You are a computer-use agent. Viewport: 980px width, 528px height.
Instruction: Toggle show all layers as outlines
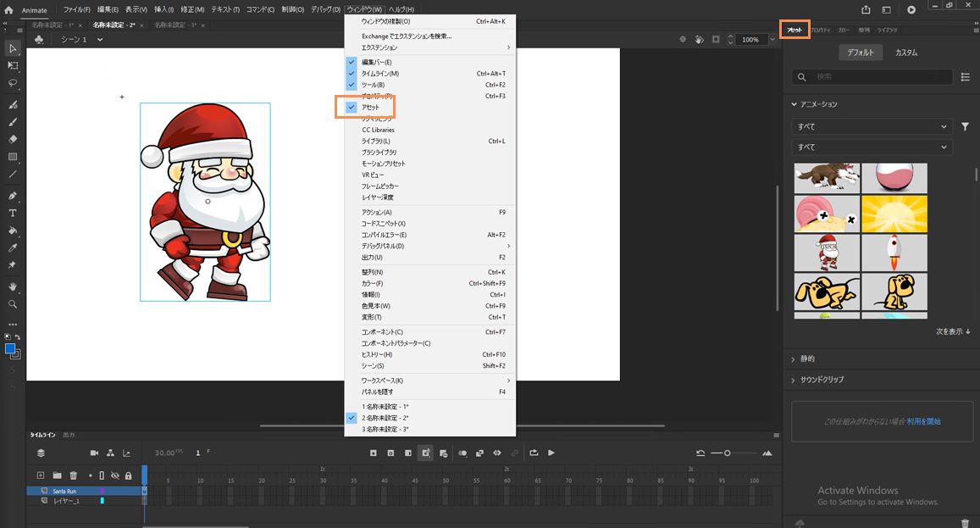(102, 475)
